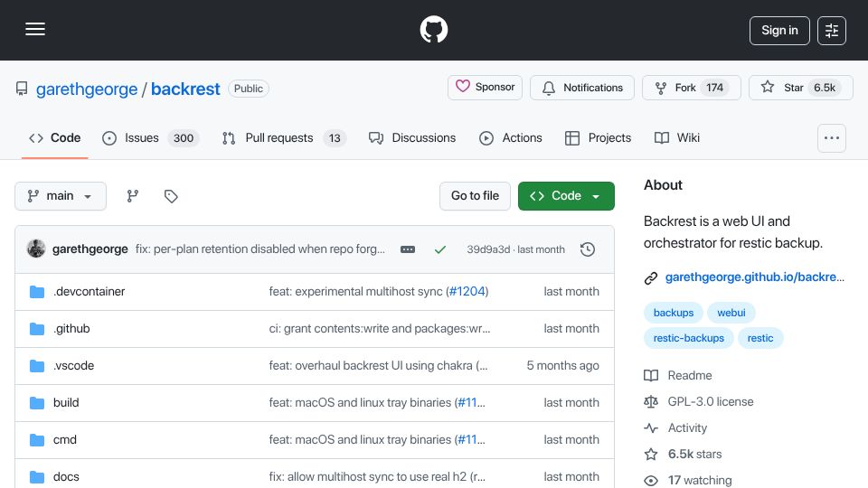Image resolution: width=868 pixels, height=488 pixels.
Task: Select the restic-backups topic tag
Action: [689, 338]
